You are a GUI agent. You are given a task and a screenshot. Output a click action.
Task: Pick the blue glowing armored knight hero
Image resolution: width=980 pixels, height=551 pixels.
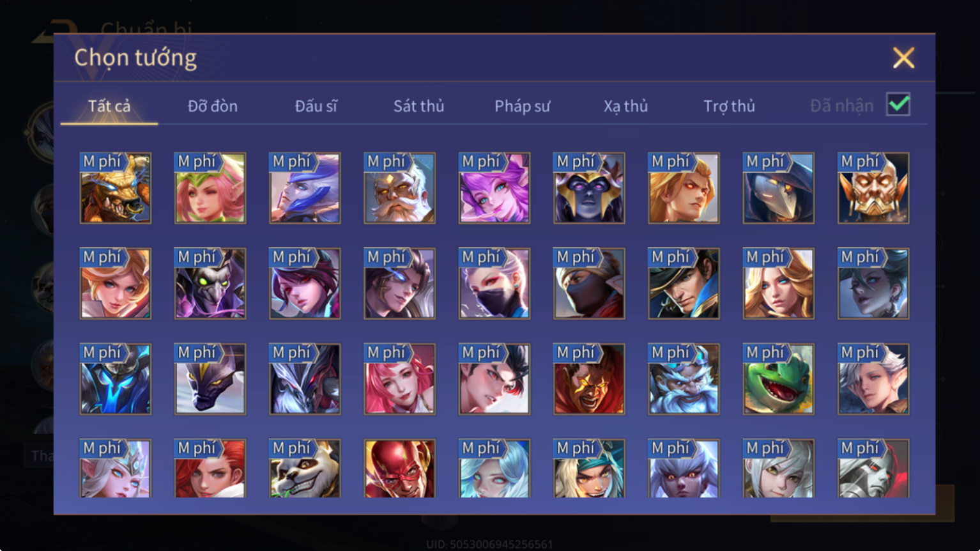(x=115, y=379)
